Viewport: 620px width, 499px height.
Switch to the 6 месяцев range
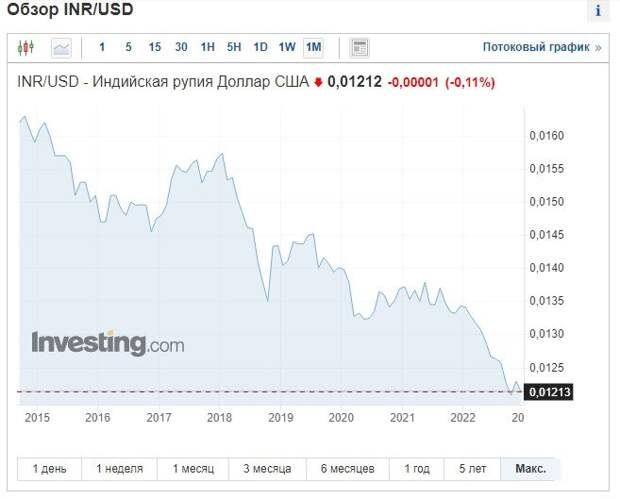[346, 469]
